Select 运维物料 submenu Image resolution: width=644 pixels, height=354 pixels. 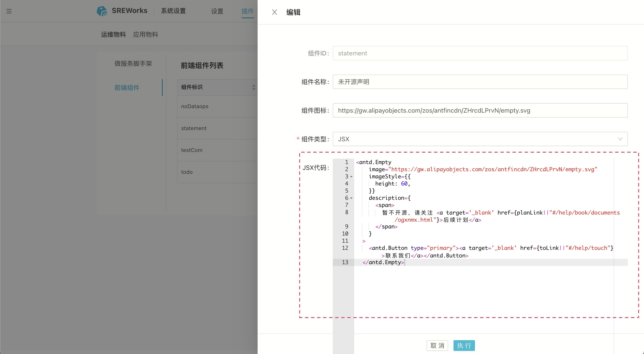click(x=113, y=34)
